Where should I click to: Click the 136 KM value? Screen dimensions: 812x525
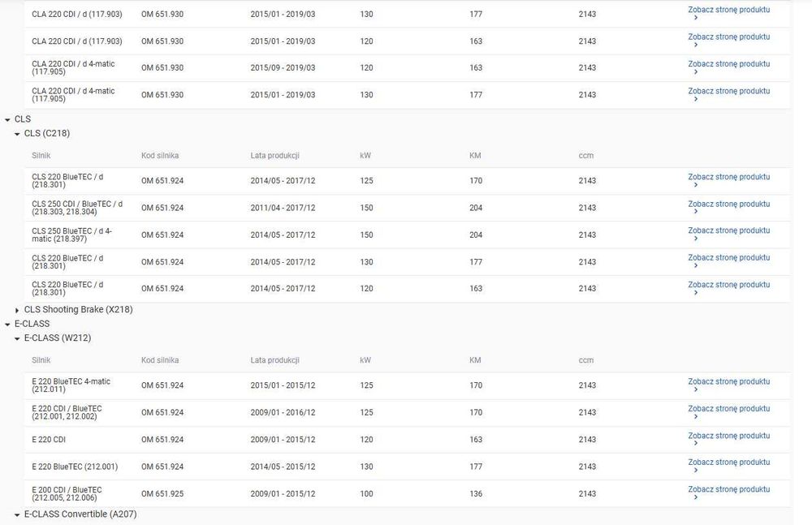click(476, 493)
